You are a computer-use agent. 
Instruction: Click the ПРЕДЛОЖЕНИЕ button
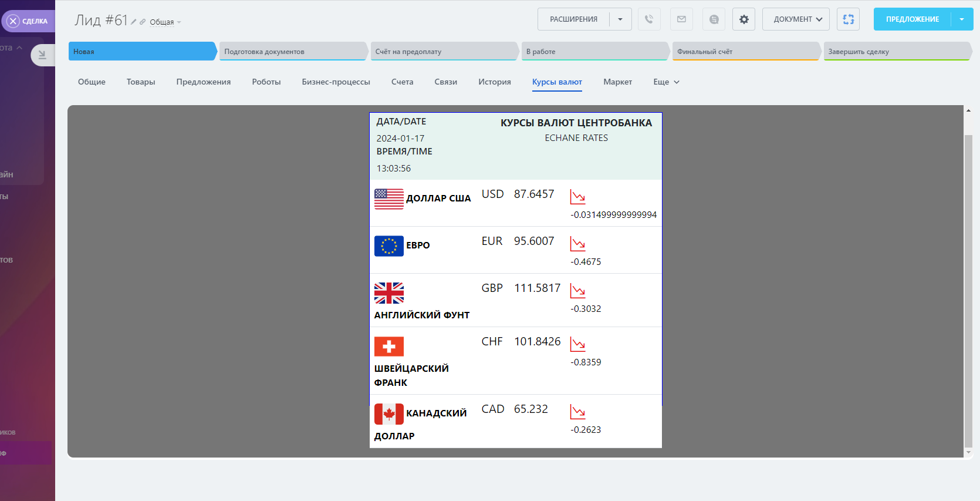click(x=912, y=19)
